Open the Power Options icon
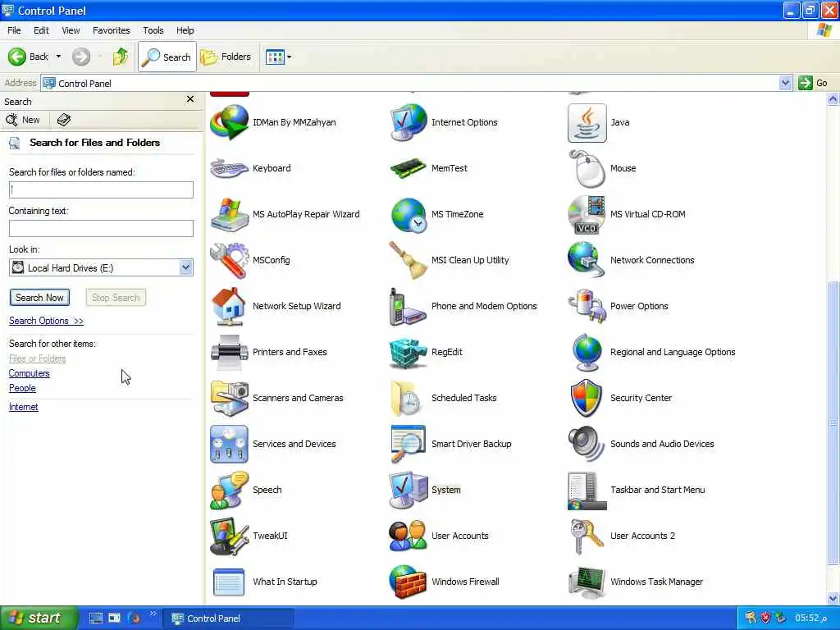This screenshot has width=840, height=630. [x=587, y=307]
